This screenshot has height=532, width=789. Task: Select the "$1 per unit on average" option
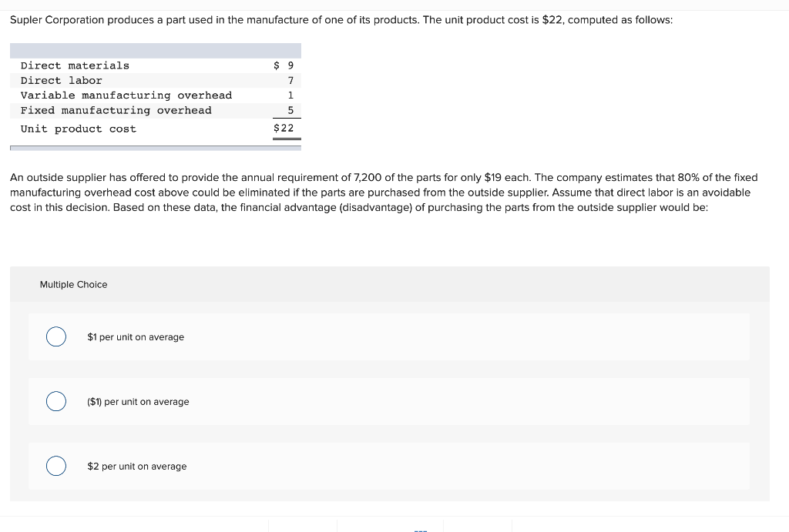pyautogui.click(x=55, y=336)
